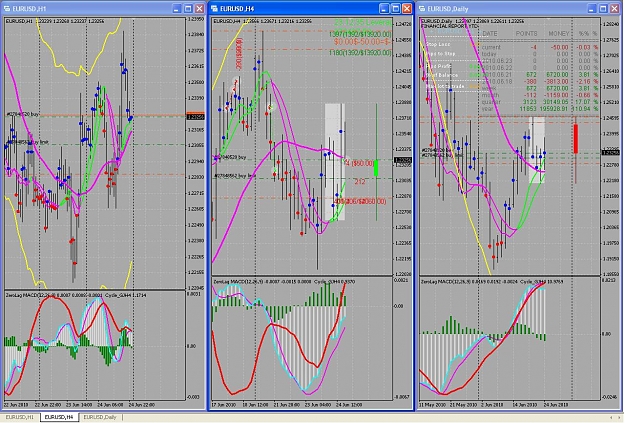Click the '21 Jun 20:00' date on H4 axis
Screen dimensions: 625x423
coord(287,404)
